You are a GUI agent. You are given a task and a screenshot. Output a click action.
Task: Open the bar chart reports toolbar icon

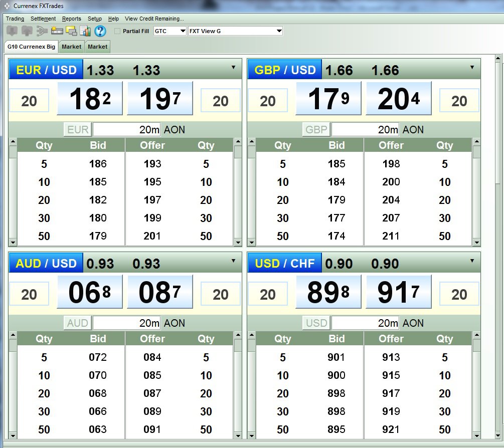pos(85,31)
